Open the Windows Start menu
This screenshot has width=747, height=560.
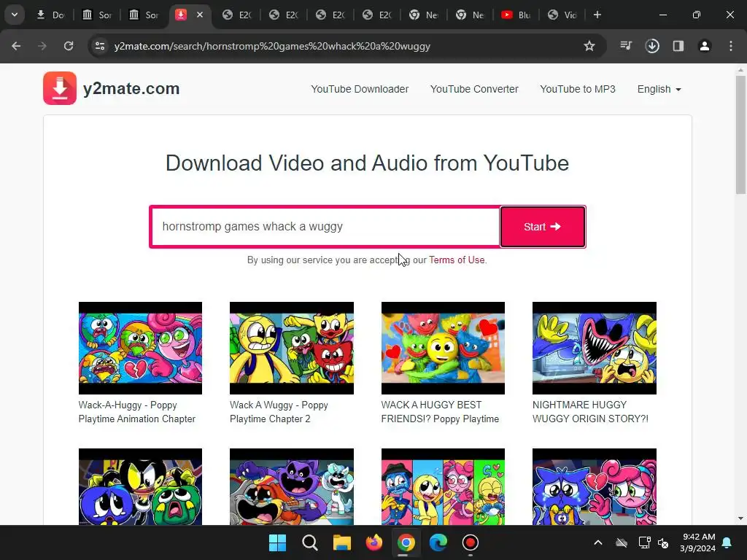pyautogui.click(x=277, y=542)
